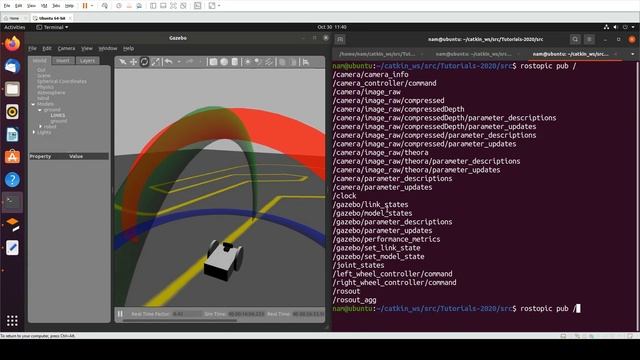Image resolution: width=640 pixels, height=360 pixels.
Task: Collapse the ground model tree node
Action: [40, 110]
